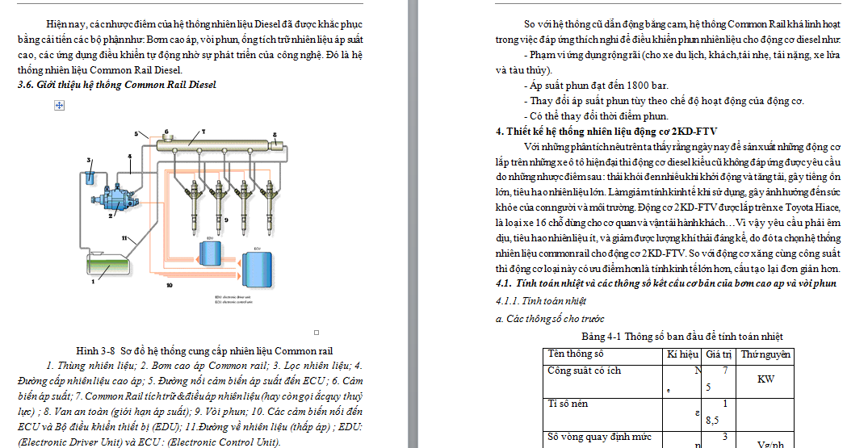Click the "Giá trị" table header cell
The image size is (868, 448).
[719, 355]
